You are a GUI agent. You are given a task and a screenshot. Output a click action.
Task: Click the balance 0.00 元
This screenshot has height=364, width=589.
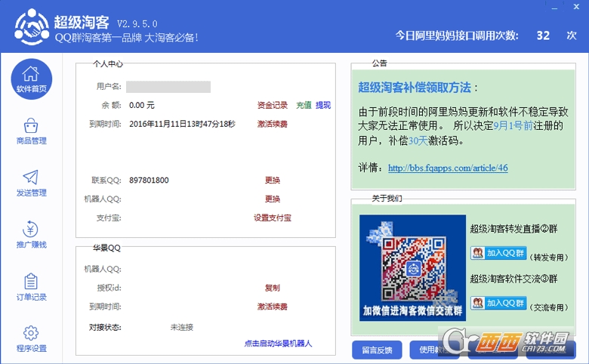pyautogui.click(x=142, y=105)
